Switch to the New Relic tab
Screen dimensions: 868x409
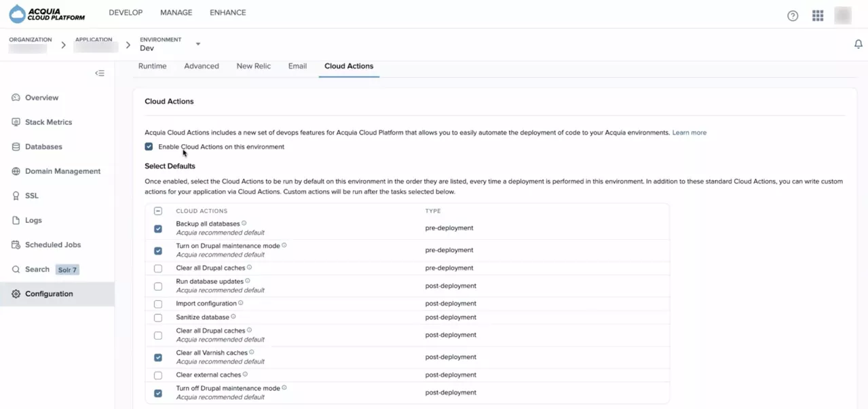[x=253, y=66]
